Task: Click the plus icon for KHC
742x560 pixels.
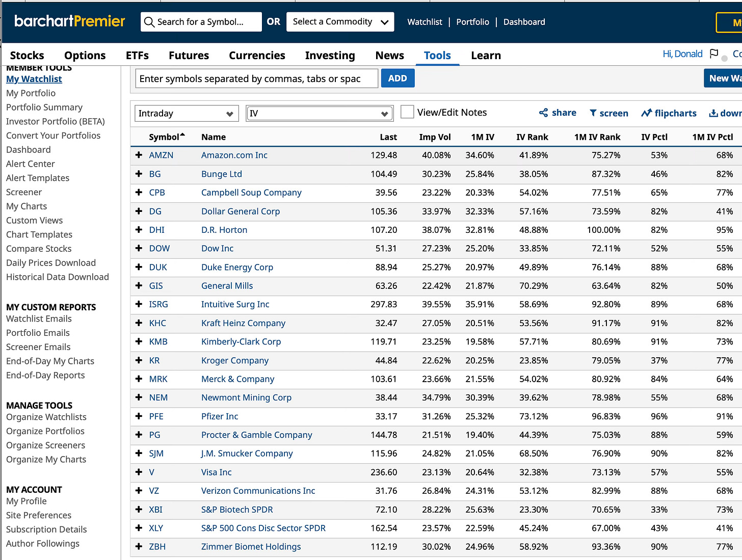Action: point(139,323)
